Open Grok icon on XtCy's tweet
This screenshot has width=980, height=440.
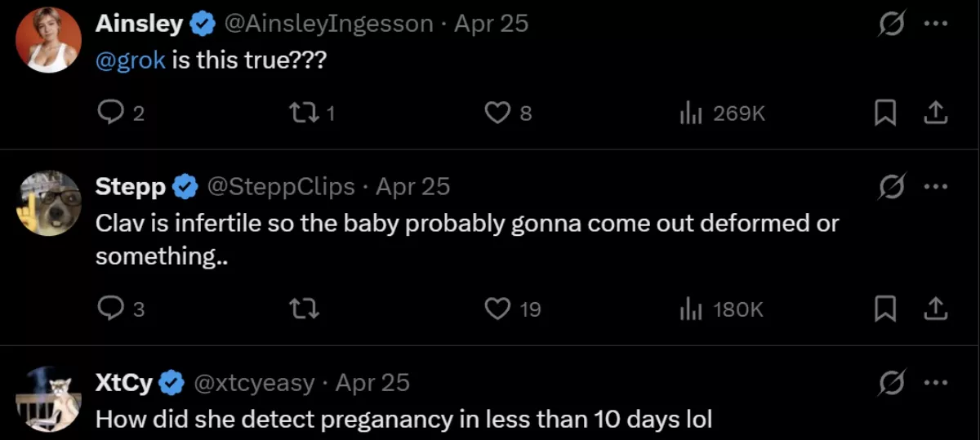click(x=890, y=383)
